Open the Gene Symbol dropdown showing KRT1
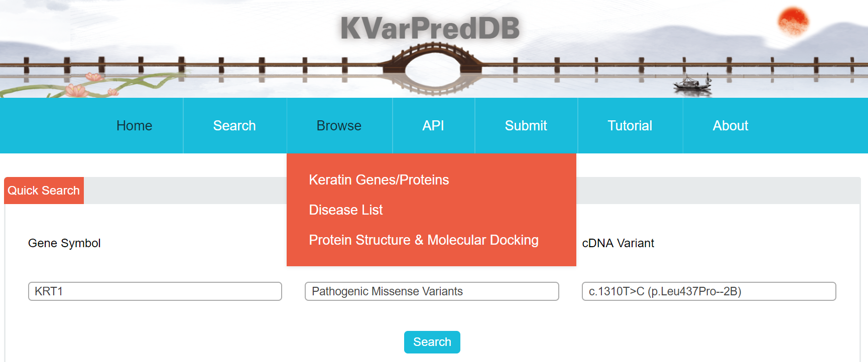Viewport: 868px width, 362px height. [x=155, y=291]
